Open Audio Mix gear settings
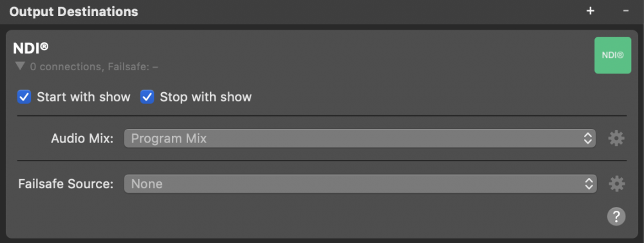The width and height of the screenshot is (644, 243). point(616,139)
